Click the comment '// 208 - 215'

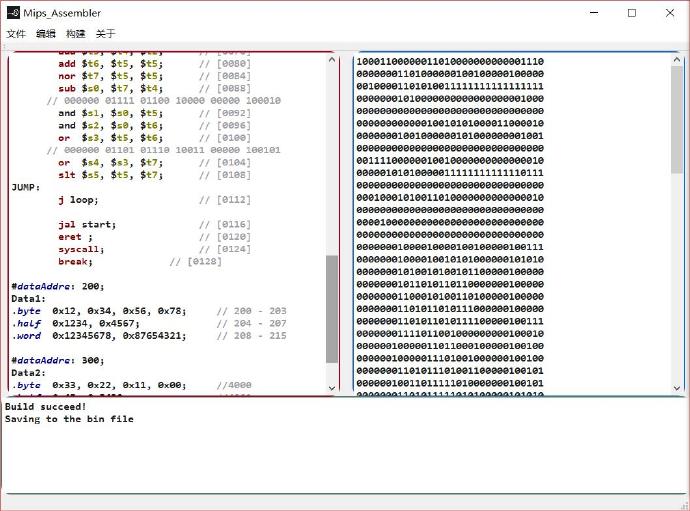[x=251, y=335]
